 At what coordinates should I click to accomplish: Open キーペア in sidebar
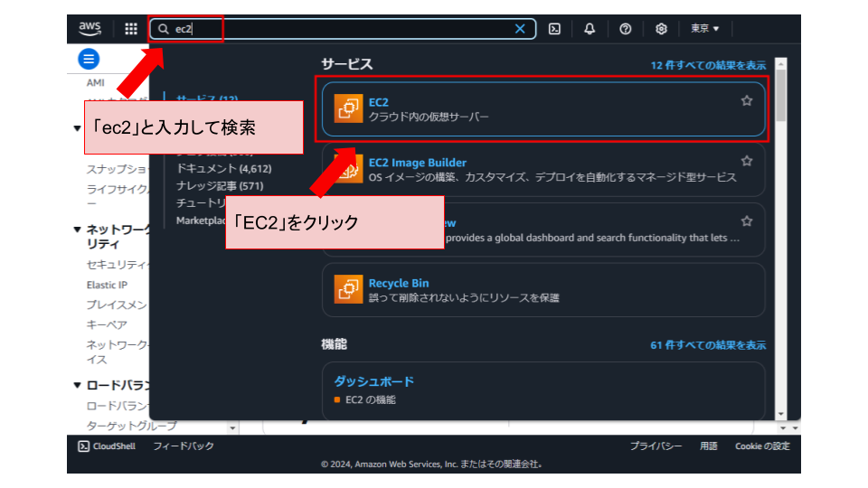pos(107,324)
